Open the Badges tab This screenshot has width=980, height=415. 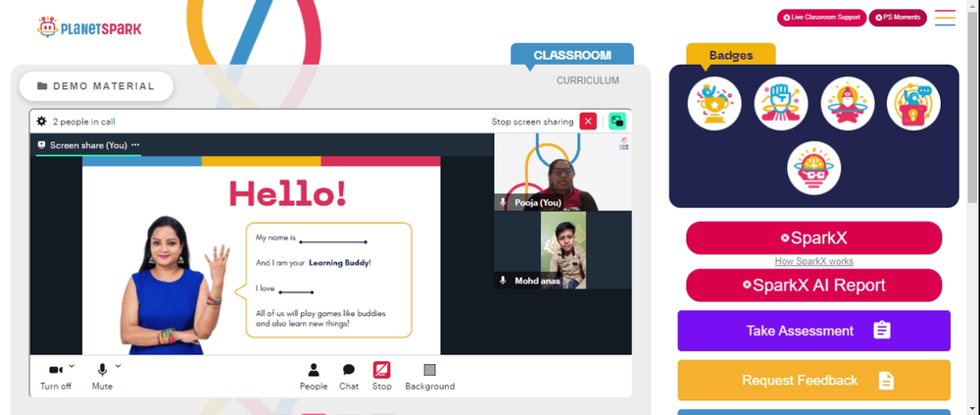coord(731,55)
